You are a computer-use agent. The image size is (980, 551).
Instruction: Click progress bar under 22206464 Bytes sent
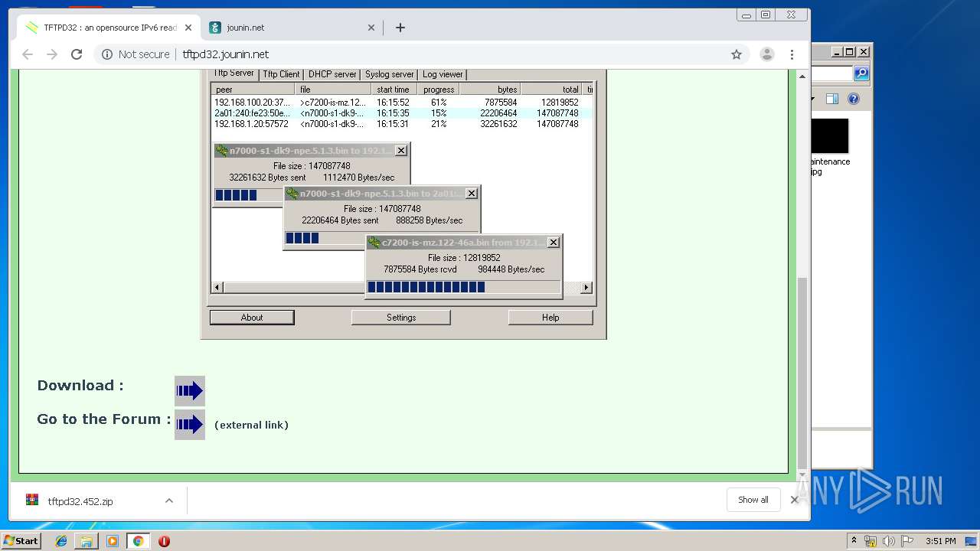[x=325, y=238]
